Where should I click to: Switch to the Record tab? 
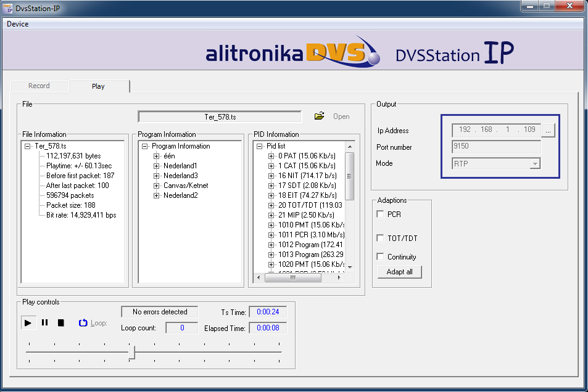39,86
